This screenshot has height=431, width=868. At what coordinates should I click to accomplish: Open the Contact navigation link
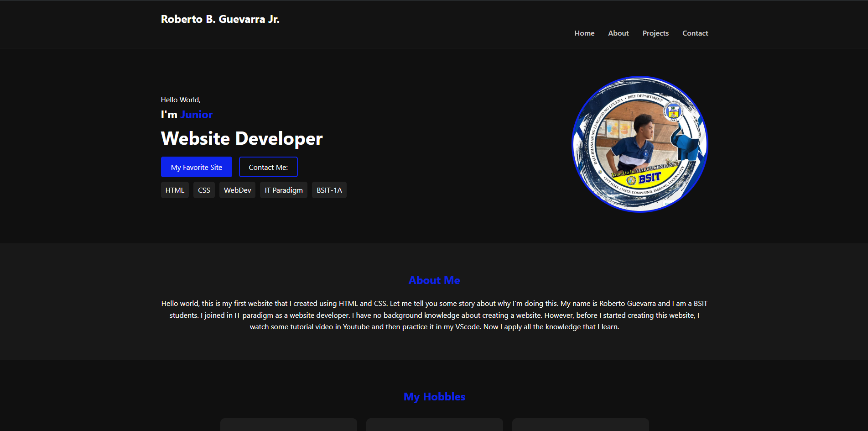click(x=695, y=33)
